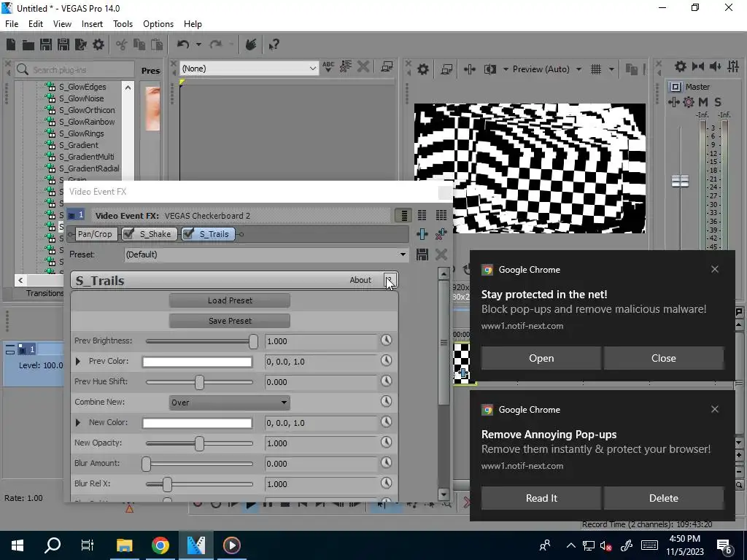Open video preview properties gear icon
This screenshot has height=560, width=747.
(x=423, y=69)
